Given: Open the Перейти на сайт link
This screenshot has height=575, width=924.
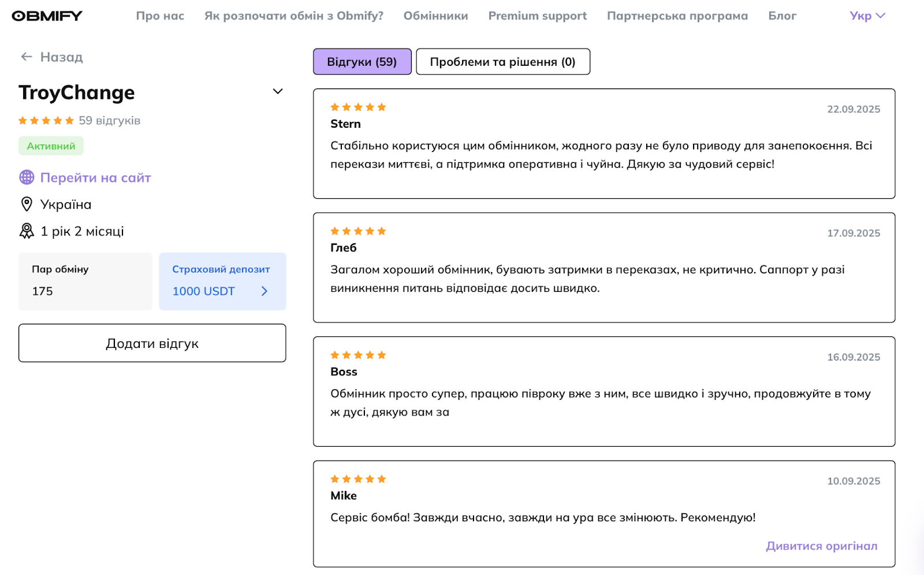Looking at the screenshot, I should 95,177.
